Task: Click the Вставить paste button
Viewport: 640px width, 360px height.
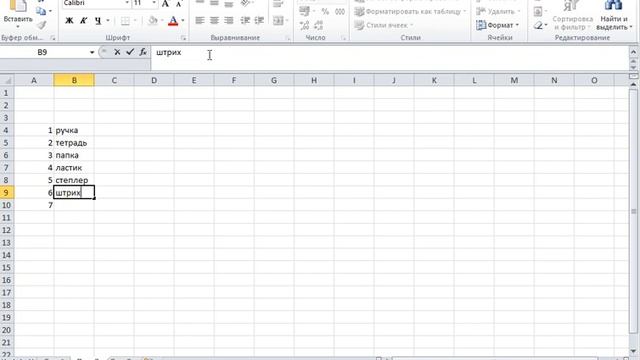Action: coord(18,11)
